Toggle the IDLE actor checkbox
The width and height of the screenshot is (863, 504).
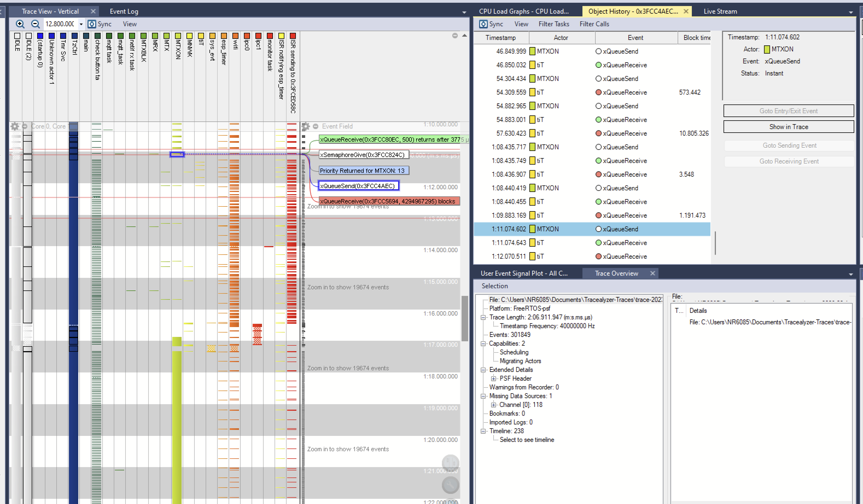[17, 36]
